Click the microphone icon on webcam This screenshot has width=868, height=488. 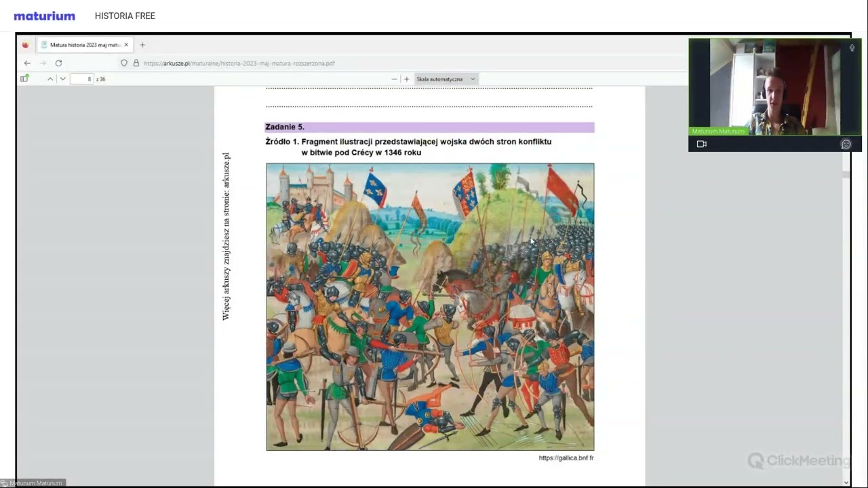pyautogui.click(x=852, y=47)
